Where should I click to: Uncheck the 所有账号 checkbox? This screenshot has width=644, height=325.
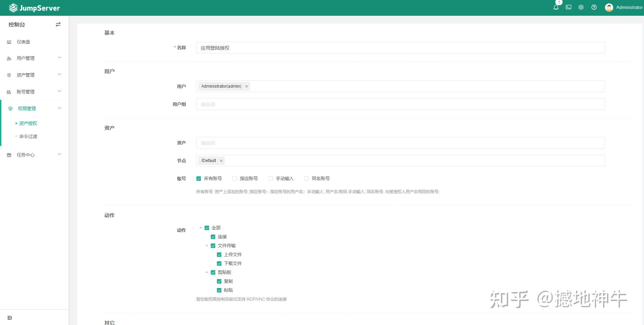pyautogui.click(x=198, y=178)
